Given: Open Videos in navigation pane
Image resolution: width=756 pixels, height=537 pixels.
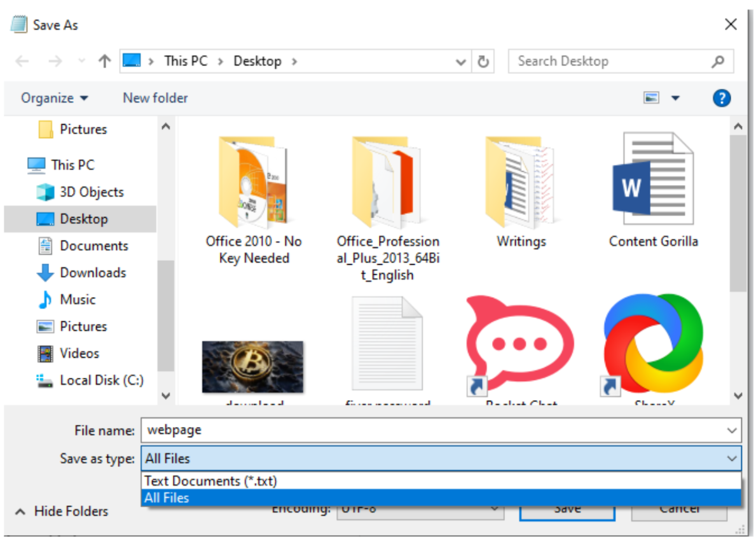Looking at the screenshot, I should (68, 354).
